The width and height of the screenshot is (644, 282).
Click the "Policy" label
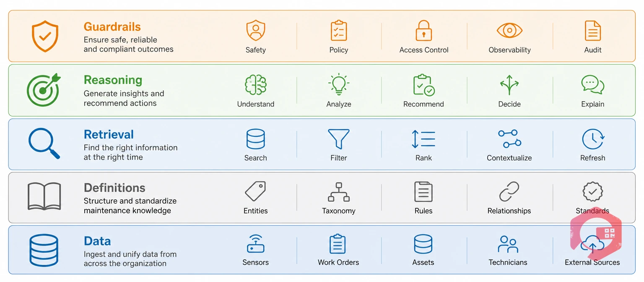tap(339, 50)
